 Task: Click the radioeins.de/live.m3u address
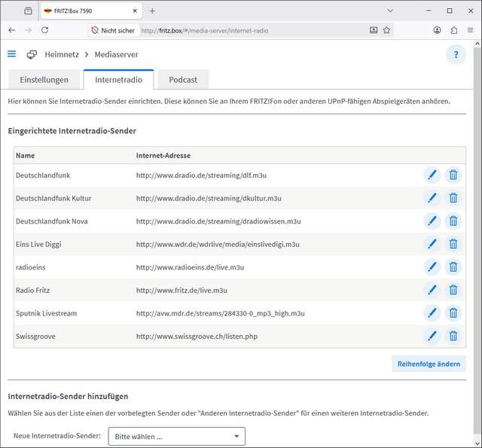pos(190,267)
